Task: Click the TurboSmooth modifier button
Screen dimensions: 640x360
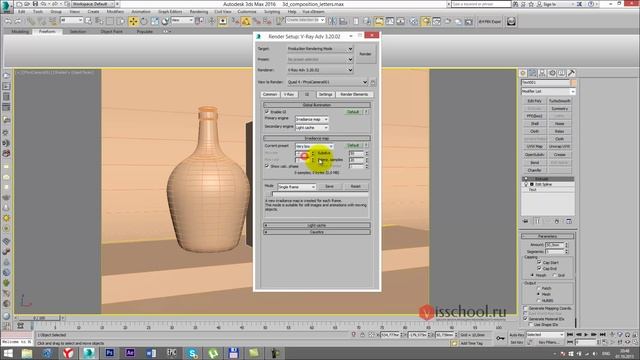Action: coord(560,101)
